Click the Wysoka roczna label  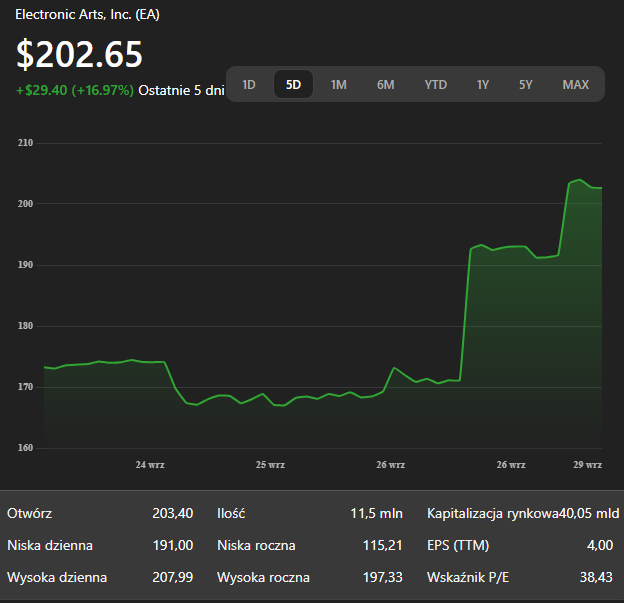pos(263,577)
